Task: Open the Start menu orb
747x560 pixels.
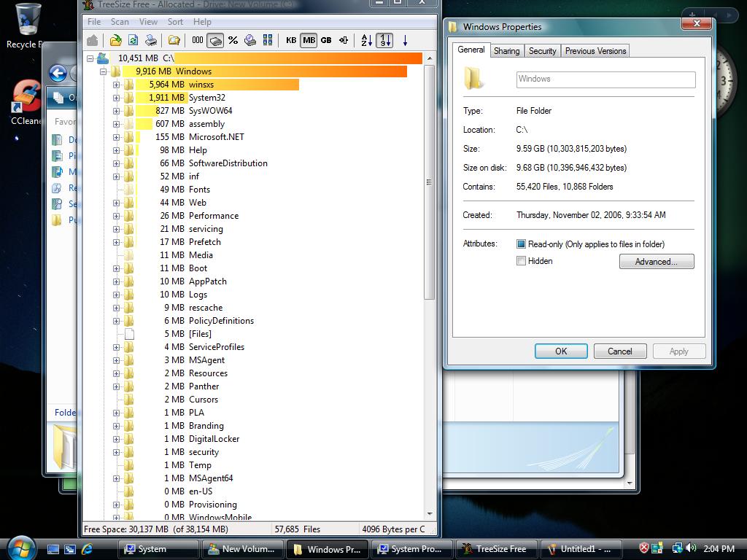Action: tap(20, 548)
